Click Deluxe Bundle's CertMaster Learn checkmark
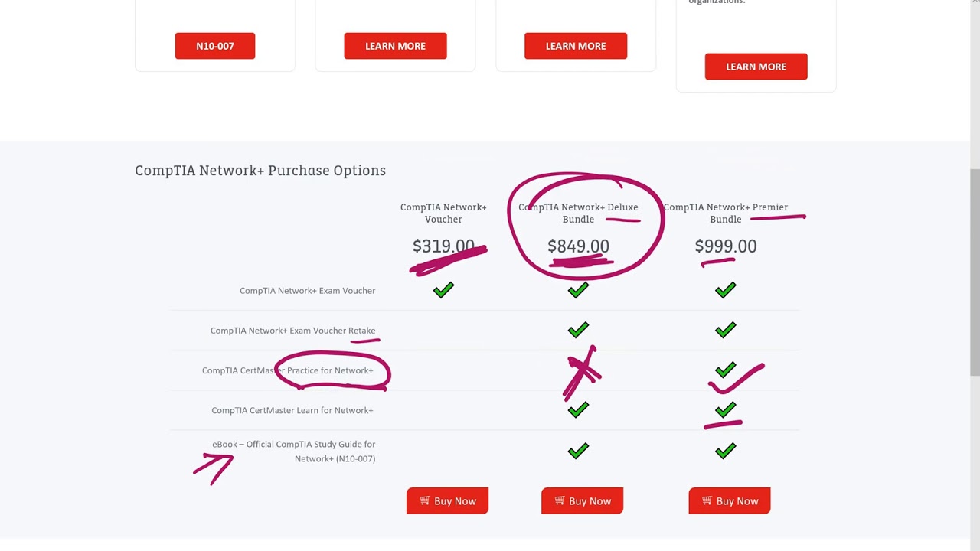 click(578, 410)
